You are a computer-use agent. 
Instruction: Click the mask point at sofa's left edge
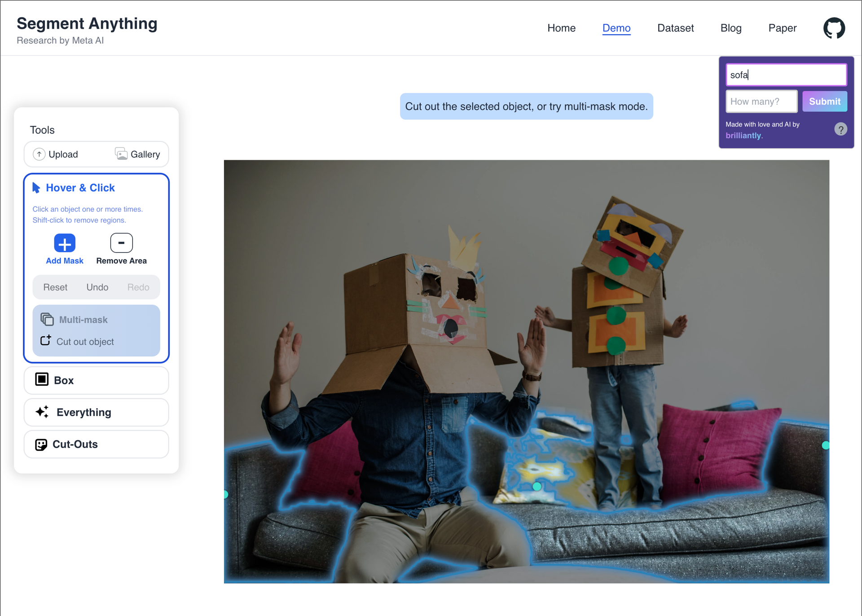point(226,494)
